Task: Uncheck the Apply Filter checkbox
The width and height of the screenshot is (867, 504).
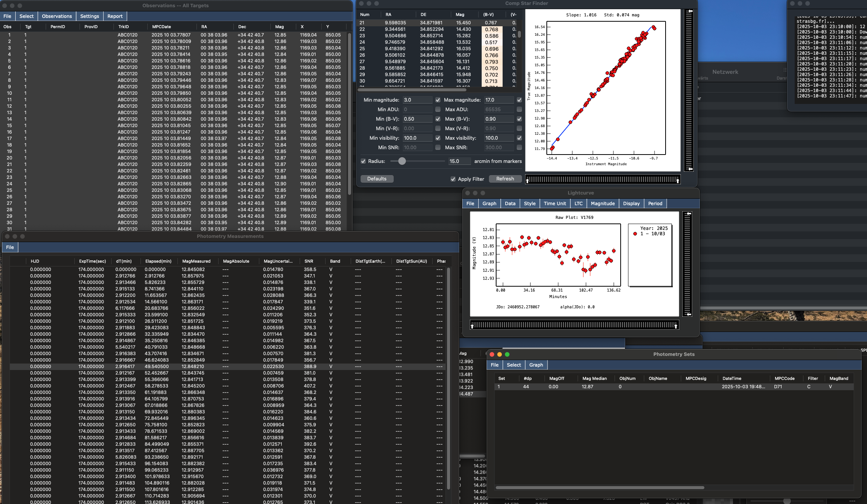Action: [x=453, y=179]
